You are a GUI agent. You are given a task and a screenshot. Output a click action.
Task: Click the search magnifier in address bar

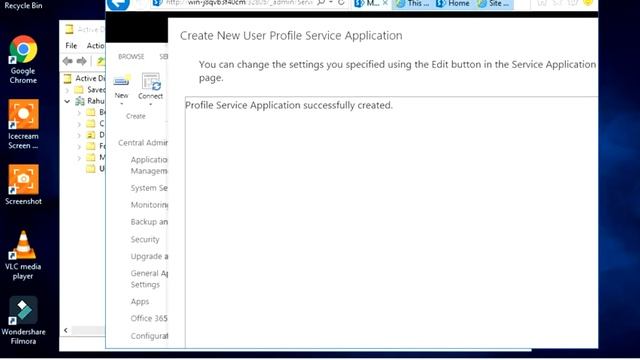pyautogui.click(x=321, y=3)
